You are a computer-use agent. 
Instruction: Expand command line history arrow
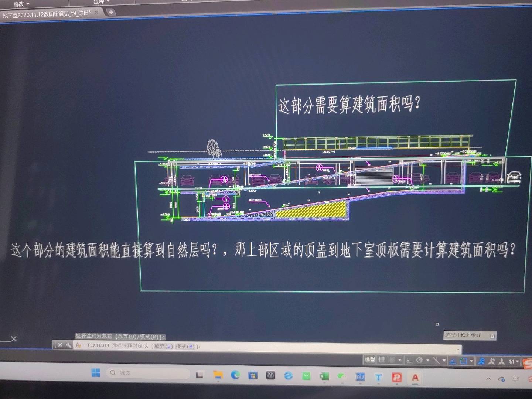[x=458, y=349]
